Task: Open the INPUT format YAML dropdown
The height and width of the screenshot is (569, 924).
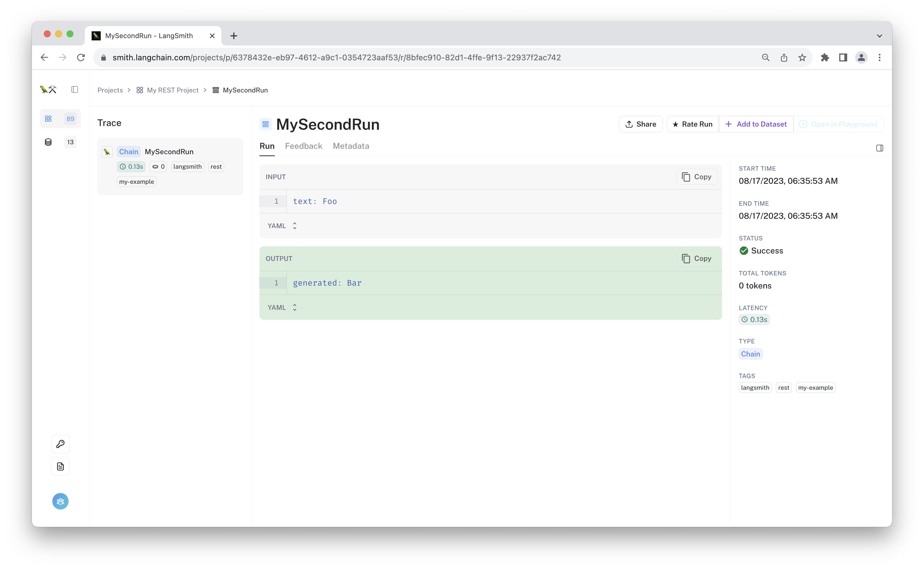Action: pos(282,226)
